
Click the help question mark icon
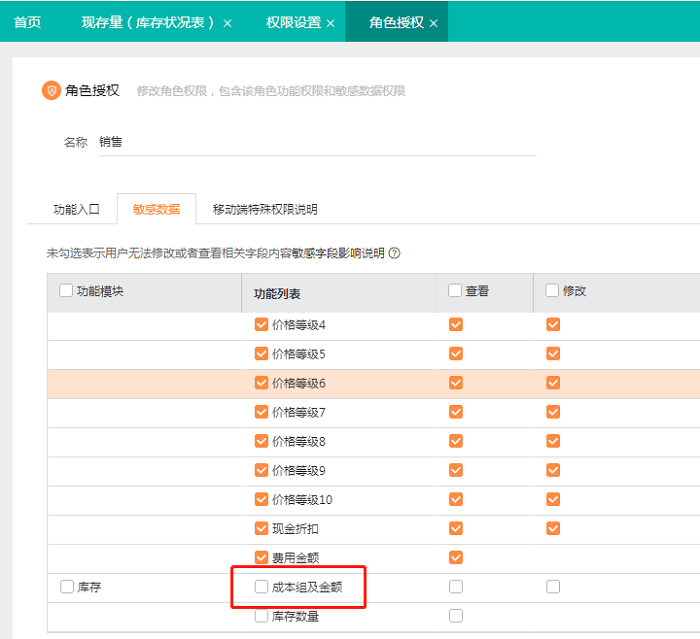(x=395, y=254)
